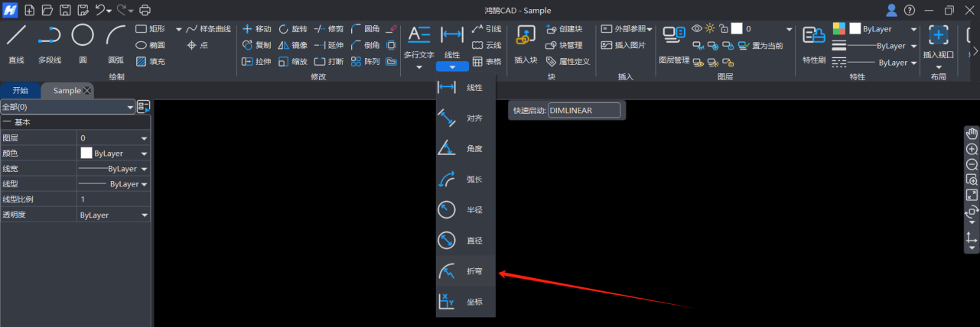
Task: Select the 多段线 polyline tool
Action: coord(50,41)
